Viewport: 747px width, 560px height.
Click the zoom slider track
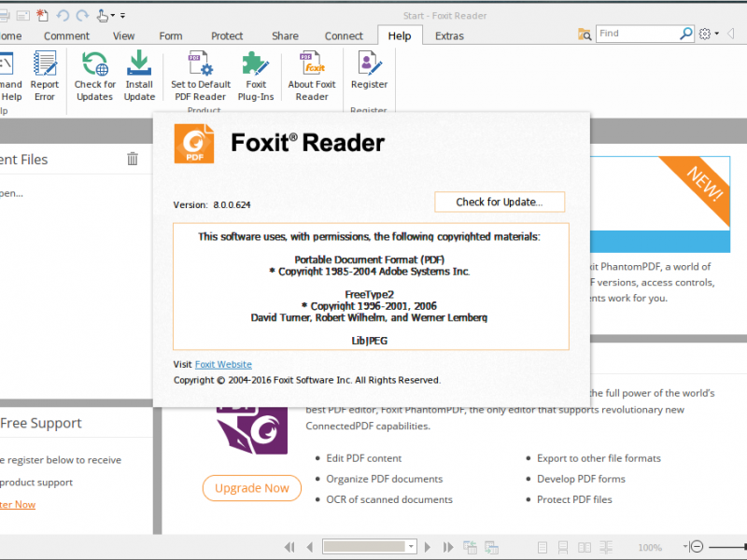tap(727, 547)
